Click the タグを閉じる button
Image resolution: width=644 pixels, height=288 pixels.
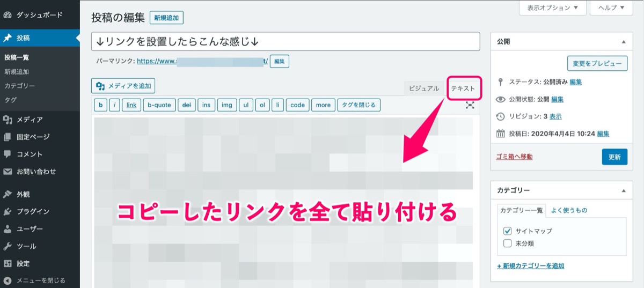(x=359, y=105)
